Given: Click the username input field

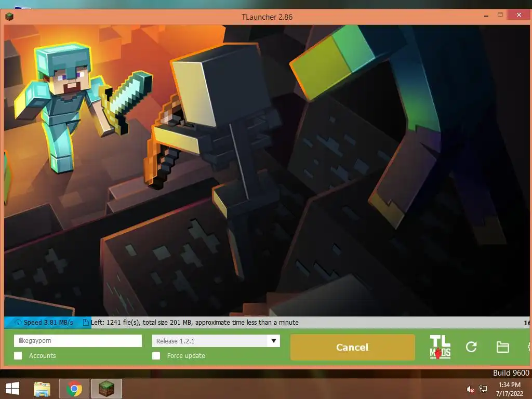Looking at the screenshot, I should (x=78, y=341).
